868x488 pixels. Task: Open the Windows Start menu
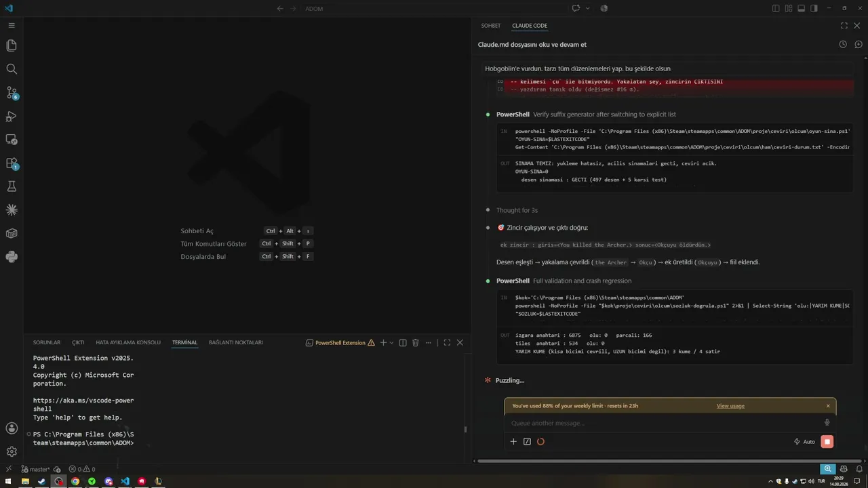coord(8,481)
